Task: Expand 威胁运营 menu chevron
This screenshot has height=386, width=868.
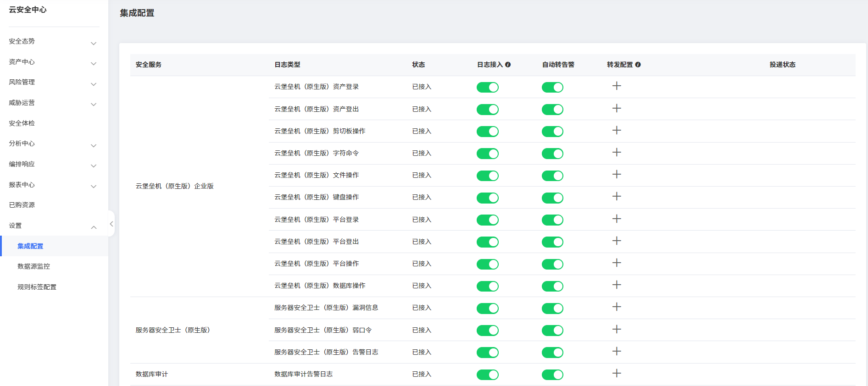Action: pyautogui.click(x=94, y=105)
